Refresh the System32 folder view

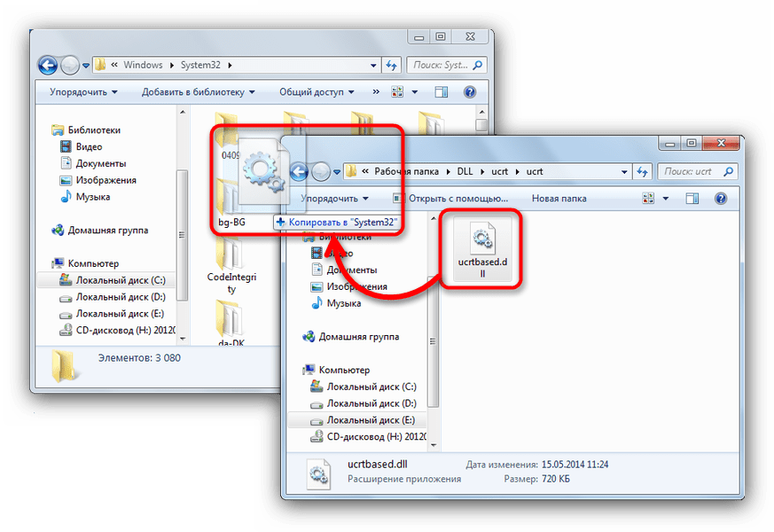pos(392,65)
